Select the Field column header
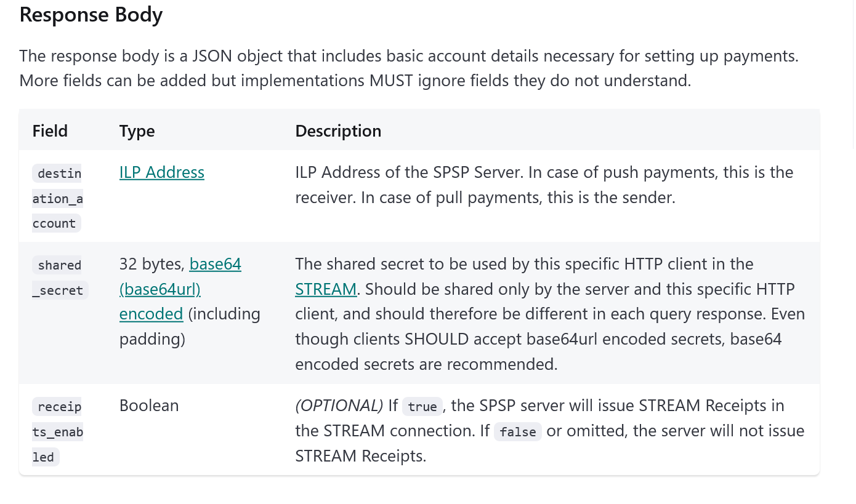 pyautogui.click(x=50, y=131)
